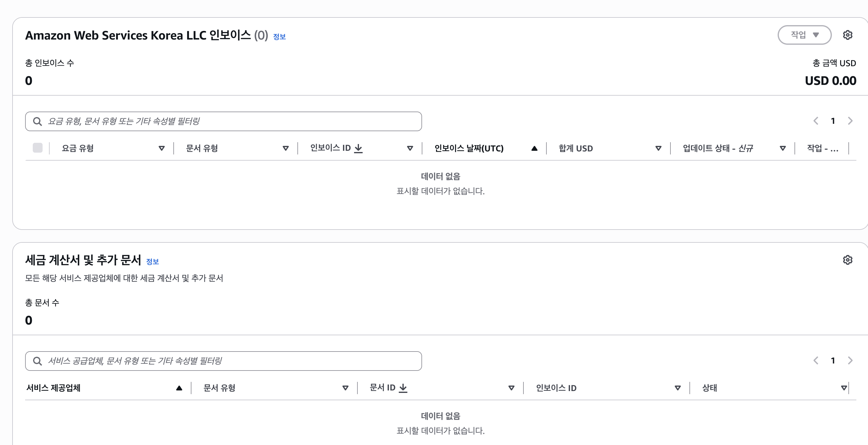Sort by 합계 USD column arrow

(x=659, y=148)
